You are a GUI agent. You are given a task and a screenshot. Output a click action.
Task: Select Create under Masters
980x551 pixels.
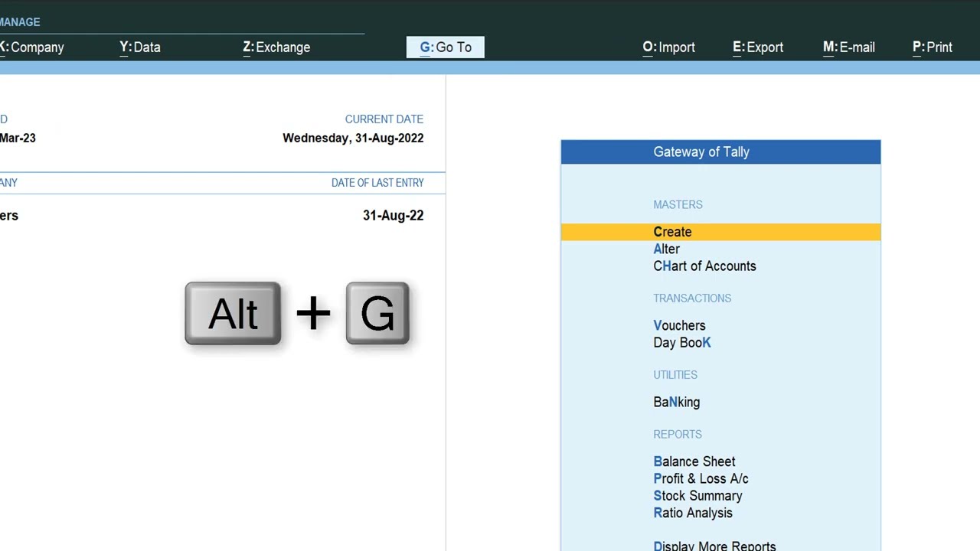pyautogui.click(x=720, y=232)
